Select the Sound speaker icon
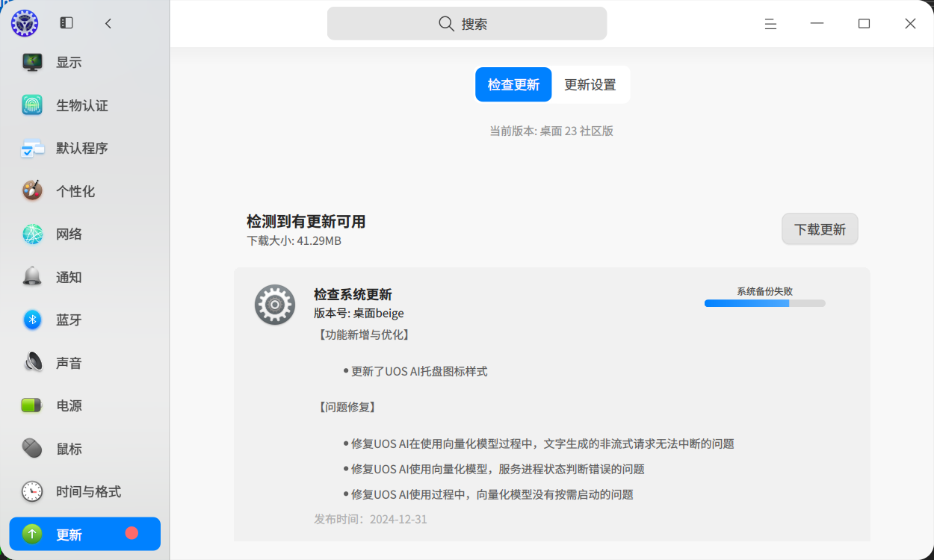 pyautogui.click(x=32, y=363)
